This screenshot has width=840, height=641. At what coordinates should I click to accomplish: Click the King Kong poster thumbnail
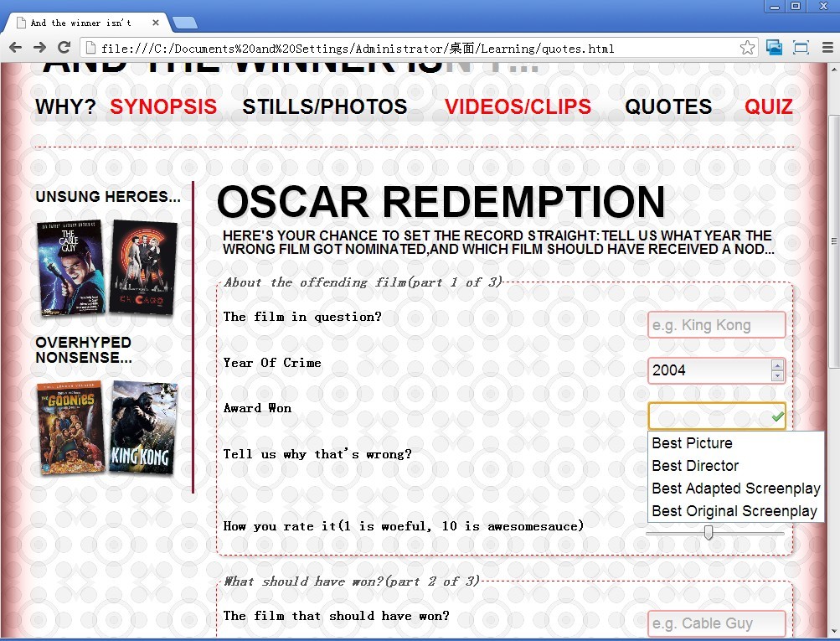pyautogui.click(x=143, y=427)
